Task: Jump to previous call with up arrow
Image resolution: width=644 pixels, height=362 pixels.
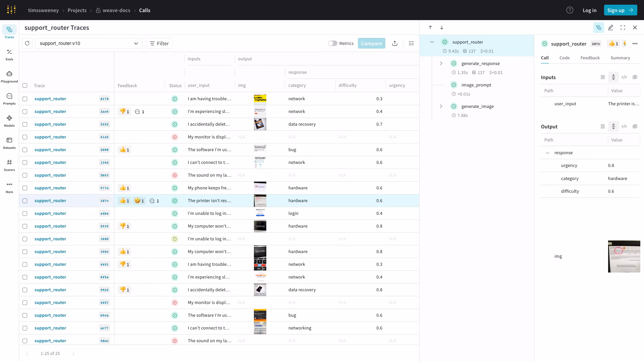Action: tap(430, 27)
